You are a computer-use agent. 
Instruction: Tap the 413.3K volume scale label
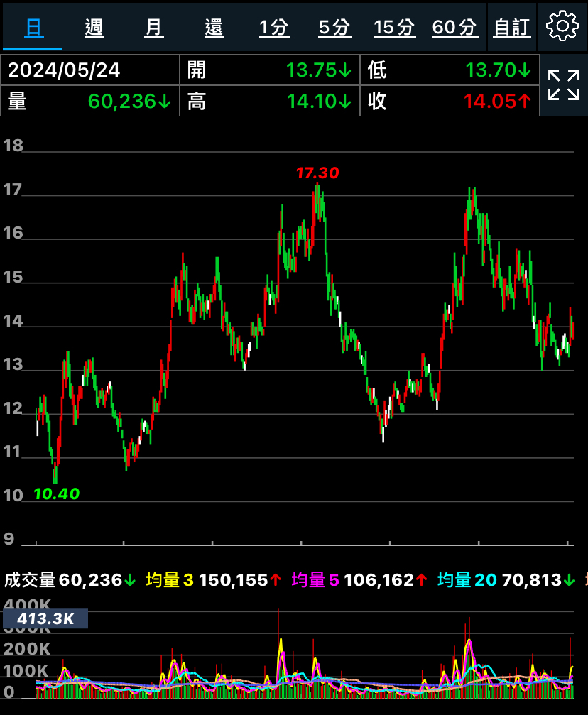coord(45,618)
